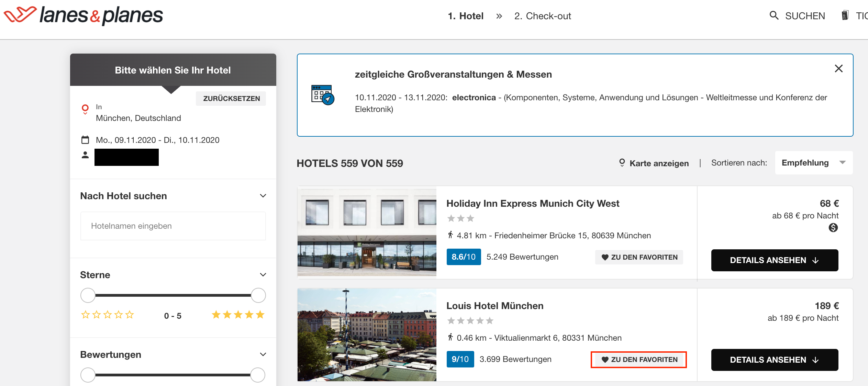Click the Holiday Inn Express Munich City West title
The height and width of the screenshot is (386, 868).
pos(533,203)
